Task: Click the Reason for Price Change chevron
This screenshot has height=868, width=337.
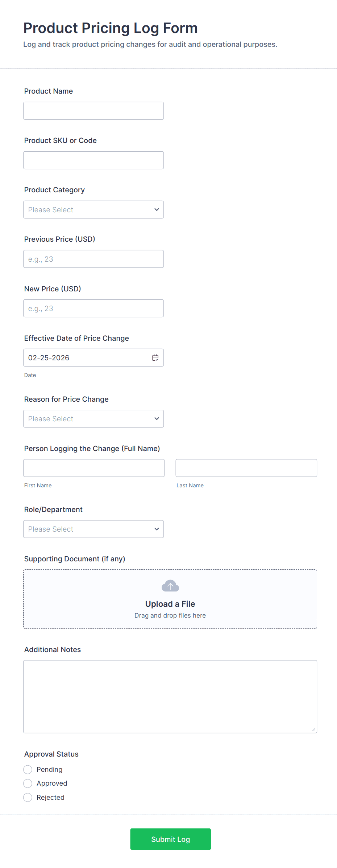Action: 157,419
